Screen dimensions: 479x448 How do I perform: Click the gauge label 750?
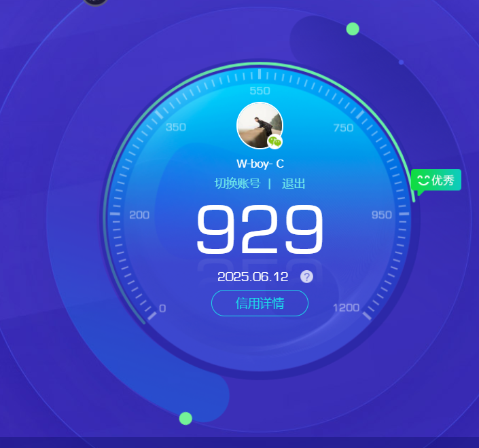[343, 128]
